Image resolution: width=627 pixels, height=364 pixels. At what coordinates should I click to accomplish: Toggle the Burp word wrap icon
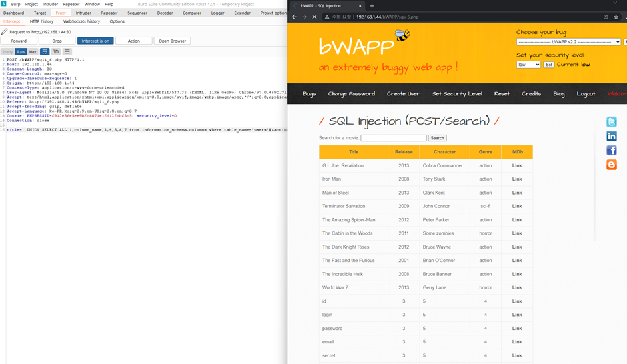point(45,51)
